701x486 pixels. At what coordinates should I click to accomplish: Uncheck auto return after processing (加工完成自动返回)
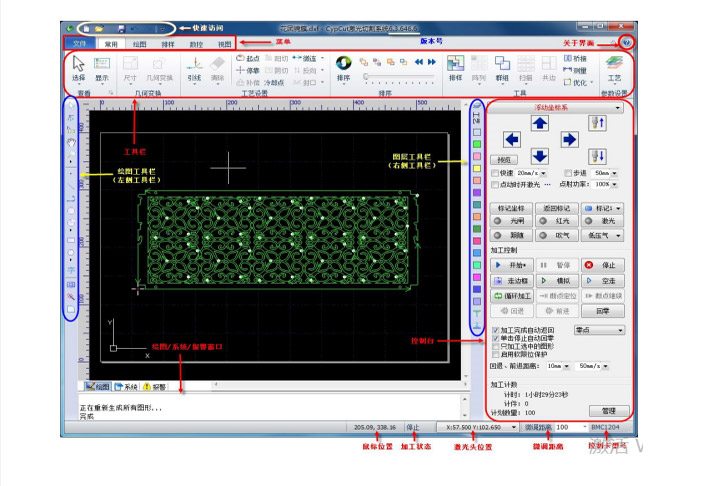[x=495, y=329]
